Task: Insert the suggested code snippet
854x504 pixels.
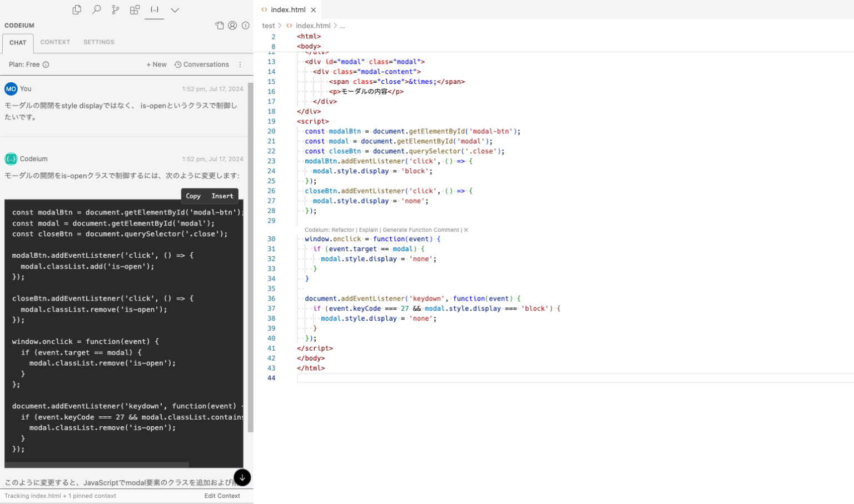Action: click(x=222, y=196)
